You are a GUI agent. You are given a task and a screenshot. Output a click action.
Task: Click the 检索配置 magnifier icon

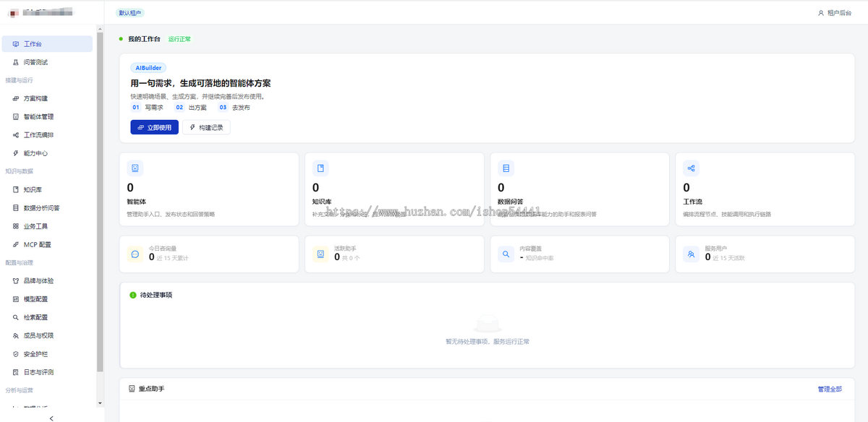coord(16,317)
